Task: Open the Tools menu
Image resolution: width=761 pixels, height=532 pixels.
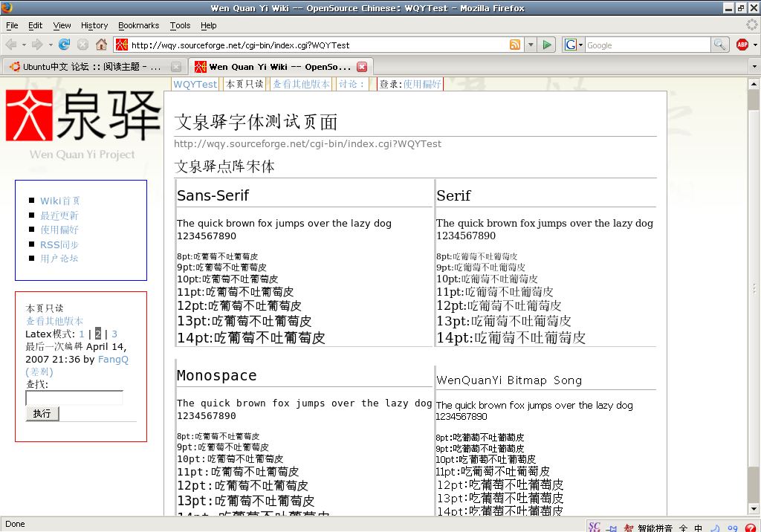Action: pyautogui.click(x=180, y=25)
